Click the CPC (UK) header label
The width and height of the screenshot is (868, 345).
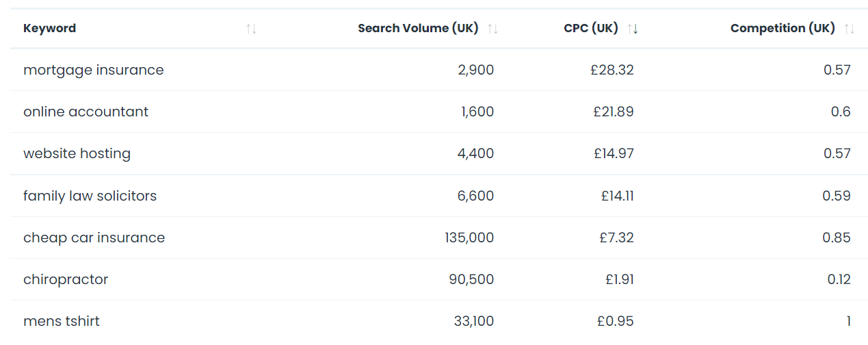pos(590,29)
